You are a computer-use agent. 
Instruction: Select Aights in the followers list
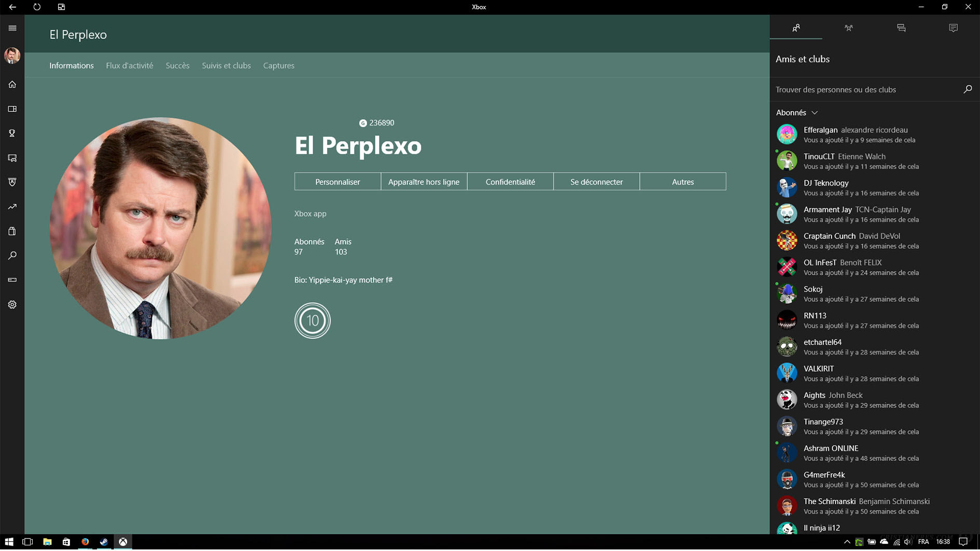click(x=875, y=400)
